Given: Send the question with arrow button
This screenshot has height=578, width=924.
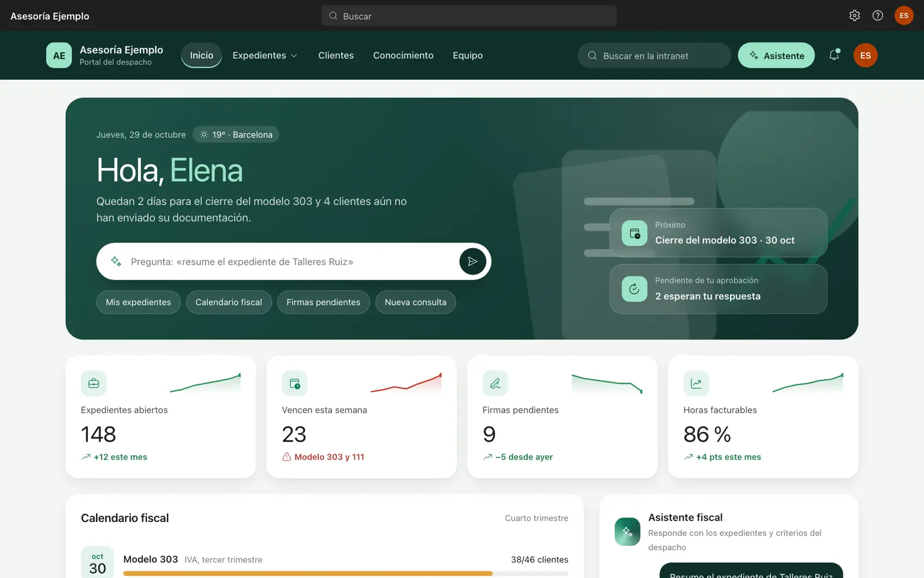Looking at the screenshot, I should (x=472, y=261).
